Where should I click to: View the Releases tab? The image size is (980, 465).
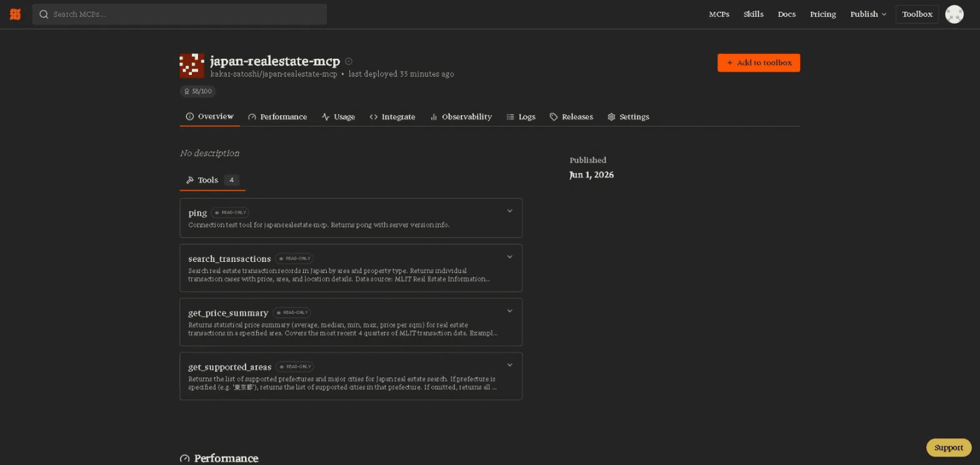[x=571, y=117]
